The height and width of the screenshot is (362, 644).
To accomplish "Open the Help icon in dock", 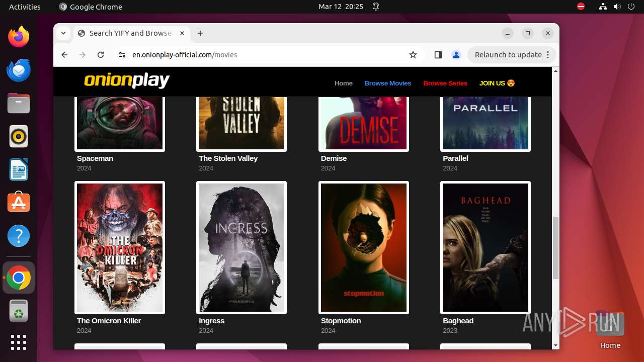I will 19,236.
